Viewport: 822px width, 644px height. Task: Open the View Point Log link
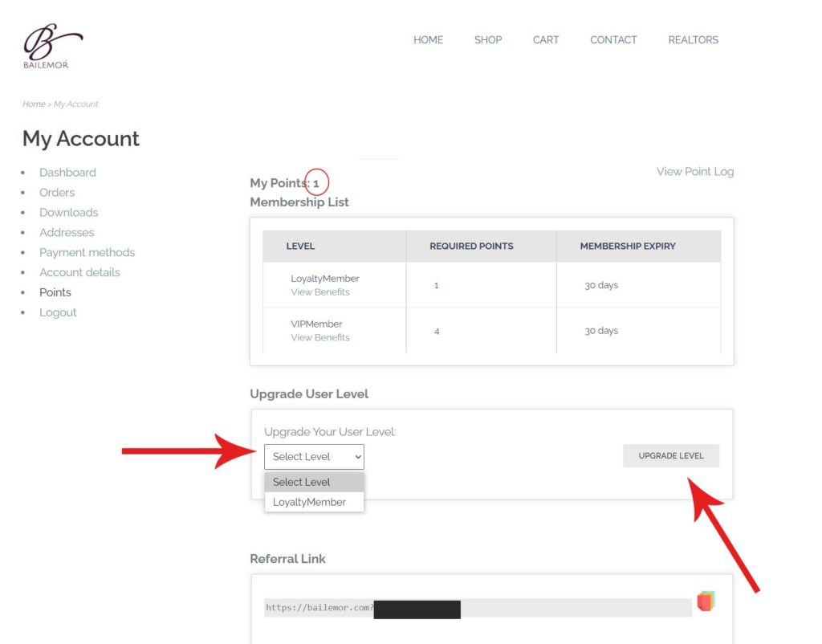coord(694,172)
